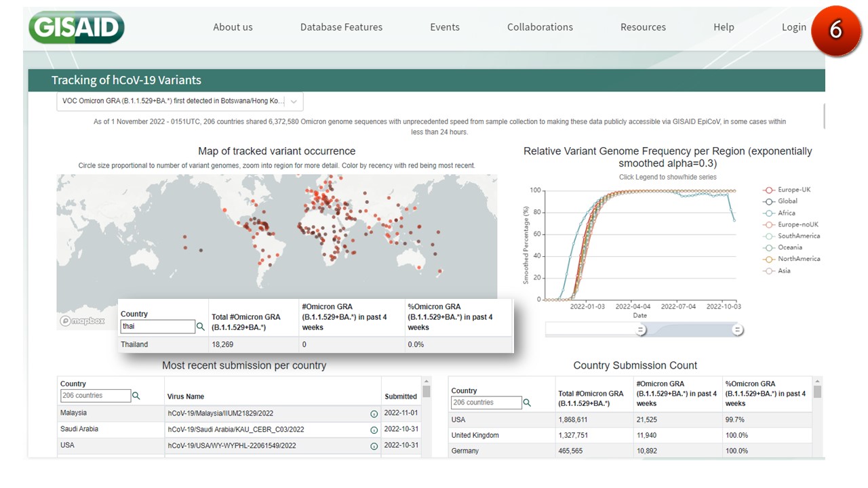Open the About us menu item
The image size is (868, 488).
pyautogui.click(x=233, y=27)
